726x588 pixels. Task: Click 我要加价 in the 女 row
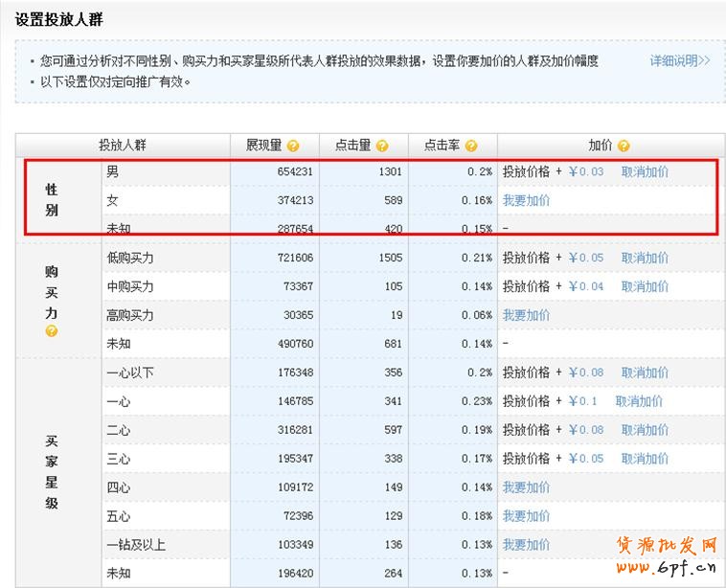pos(526,201)
